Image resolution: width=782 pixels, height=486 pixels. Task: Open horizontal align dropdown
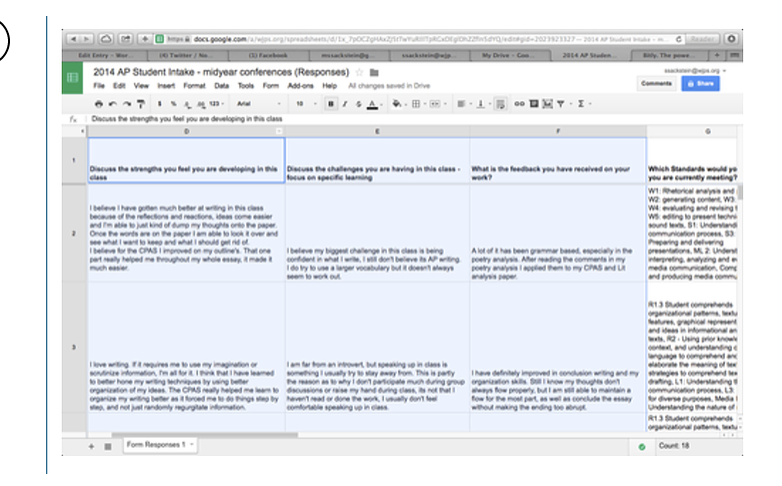[x=464, y=104]
